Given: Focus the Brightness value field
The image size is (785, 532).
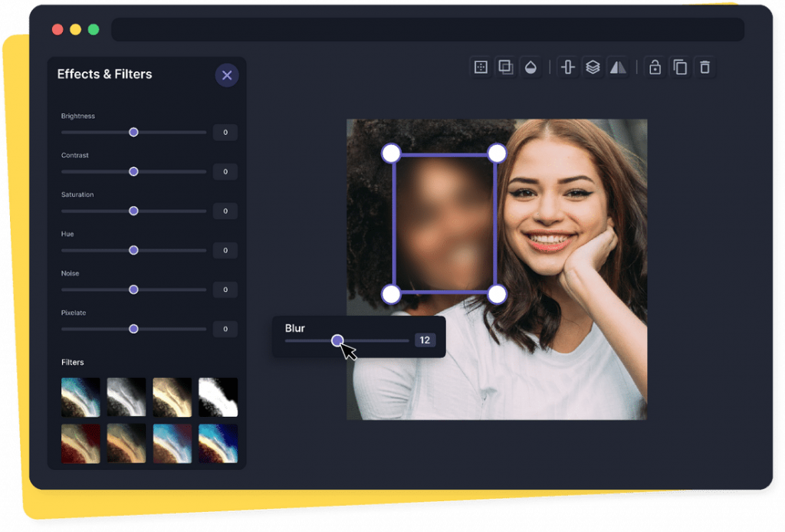Looking at the screenshot, I should (x=225, y=132).
